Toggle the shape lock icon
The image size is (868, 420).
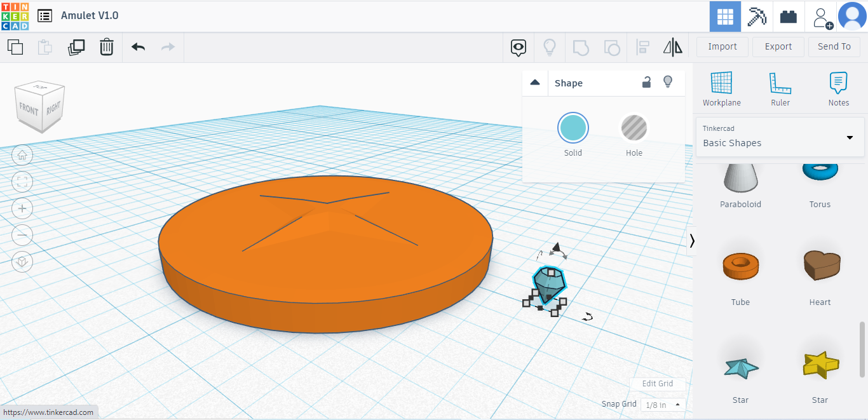click(x=646, y=82)
